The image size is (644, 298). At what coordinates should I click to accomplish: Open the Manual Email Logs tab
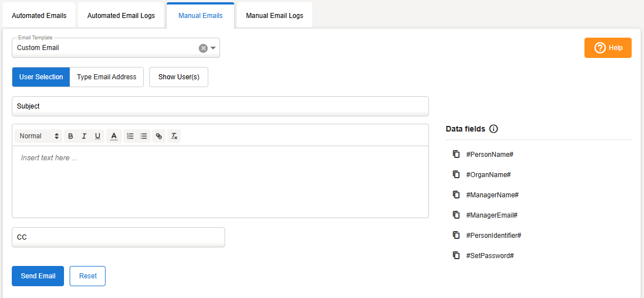tap(275, 16)
